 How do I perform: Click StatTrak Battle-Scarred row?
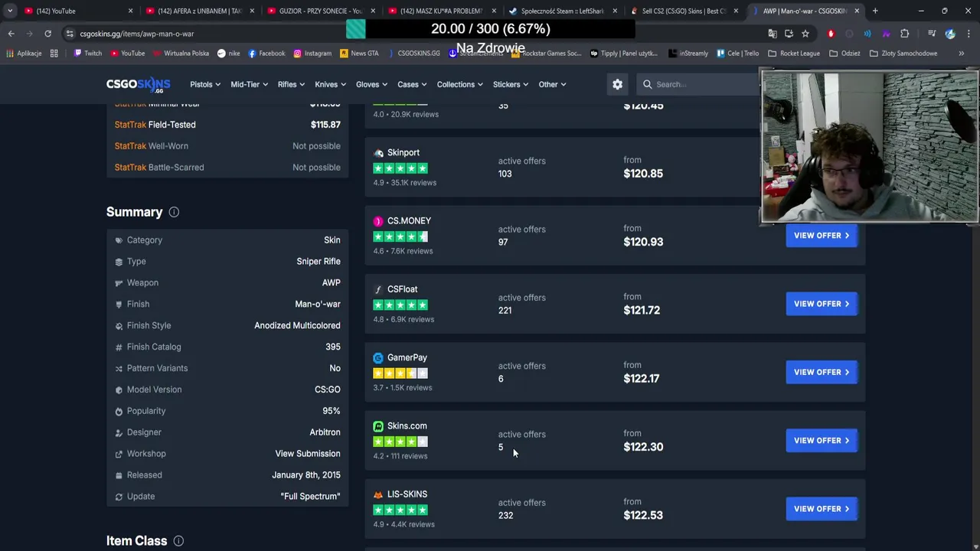(x=227, y=168)
